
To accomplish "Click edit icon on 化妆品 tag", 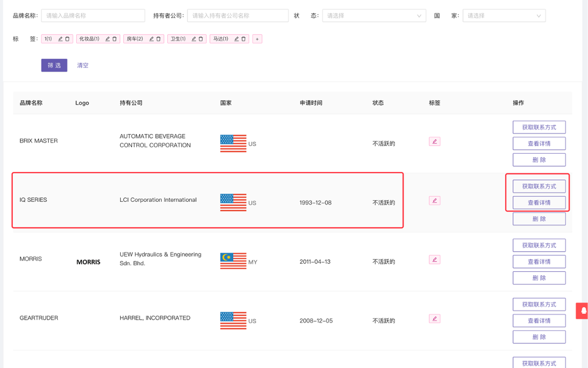I will (x=107, y=39).
